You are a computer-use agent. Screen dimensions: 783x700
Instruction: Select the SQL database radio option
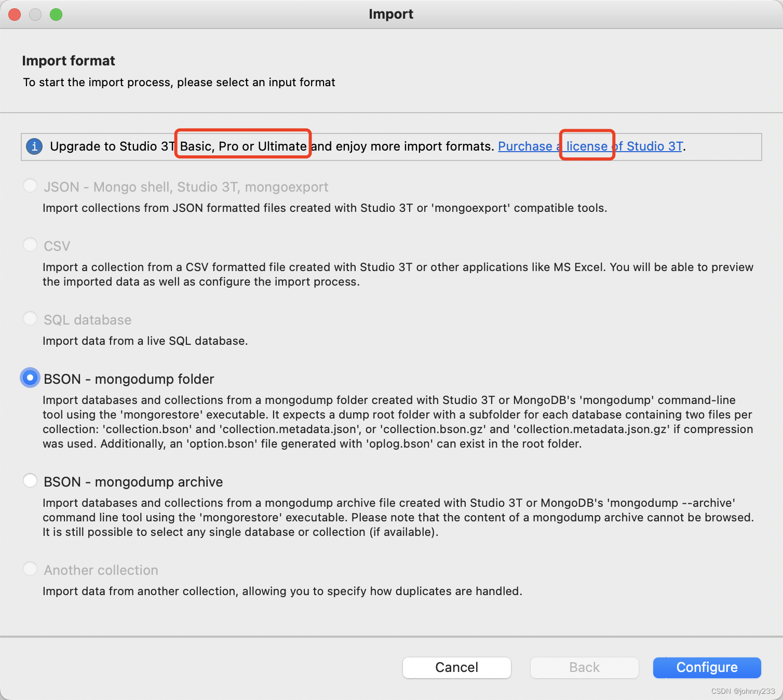30,318
